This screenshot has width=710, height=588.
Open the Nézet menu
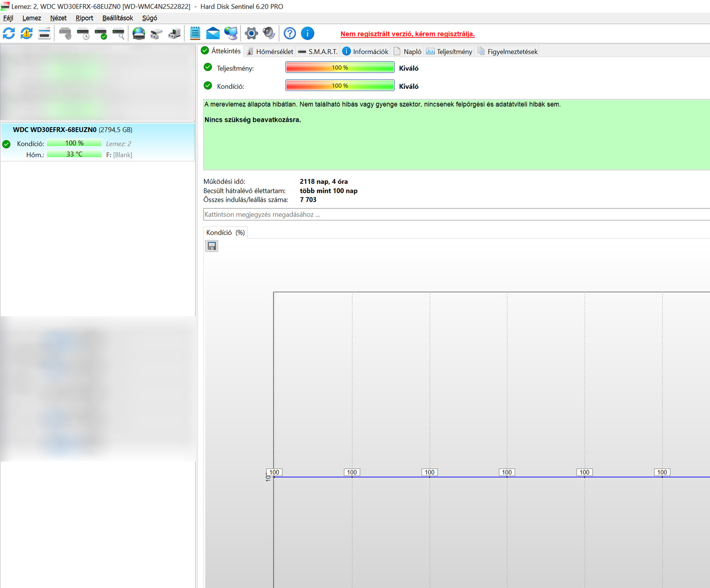pyautogui.click(x=58, y=18)
